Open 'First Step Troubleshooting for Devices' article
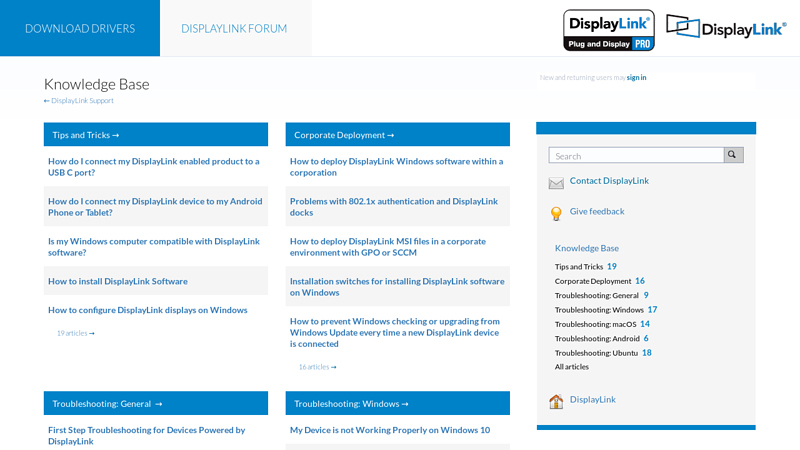Viewport: 800px width, 450px height. (146, 436)
